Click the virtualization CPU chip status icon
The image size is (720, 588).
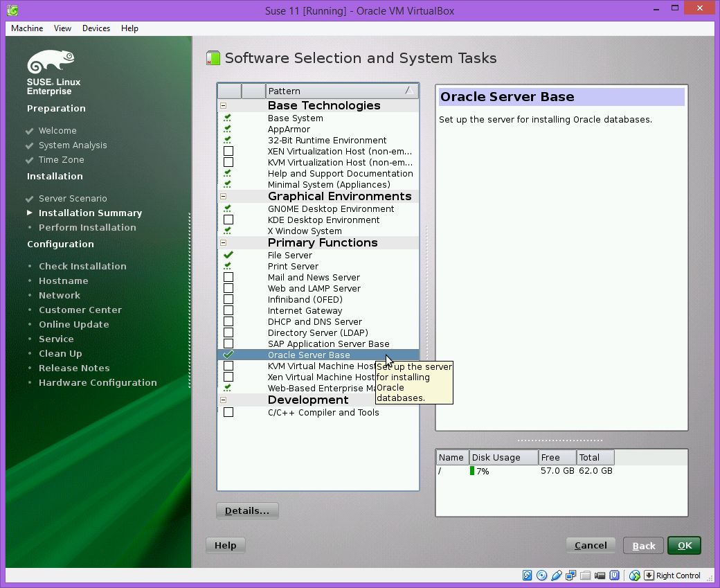click(x=614, y=575)
